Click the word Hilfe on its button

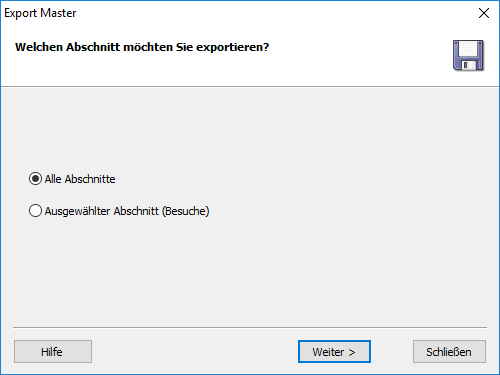click(52, 352)
